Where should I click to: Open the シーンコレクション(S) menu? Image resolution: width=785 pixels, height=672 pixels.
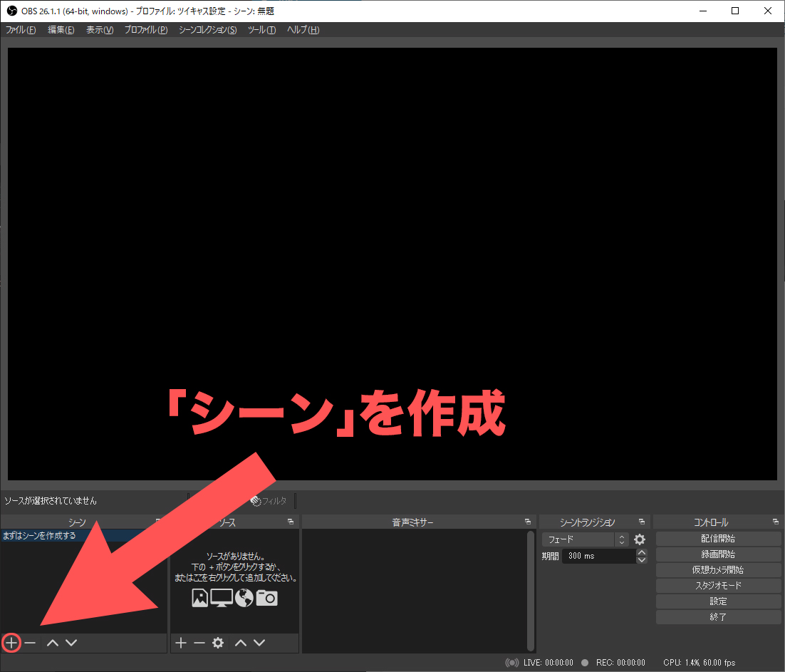click(207, 29)
